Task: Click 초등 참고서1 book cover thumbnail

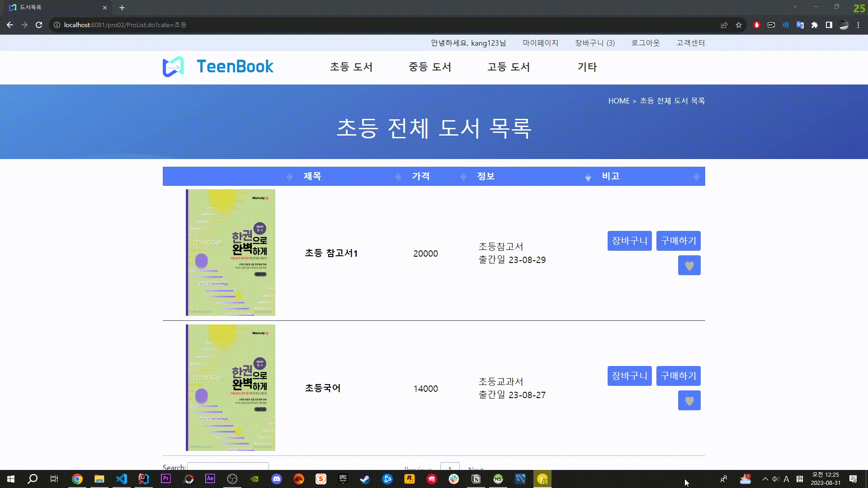Action: pyautogui.click(x=231, y=252)
